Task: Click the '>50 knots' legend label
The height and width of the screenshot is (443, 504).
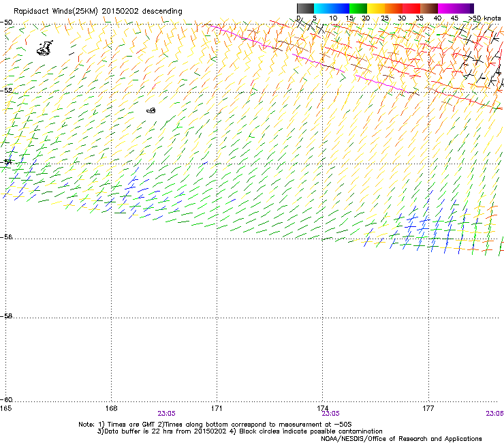Action: tap(484, 18)
